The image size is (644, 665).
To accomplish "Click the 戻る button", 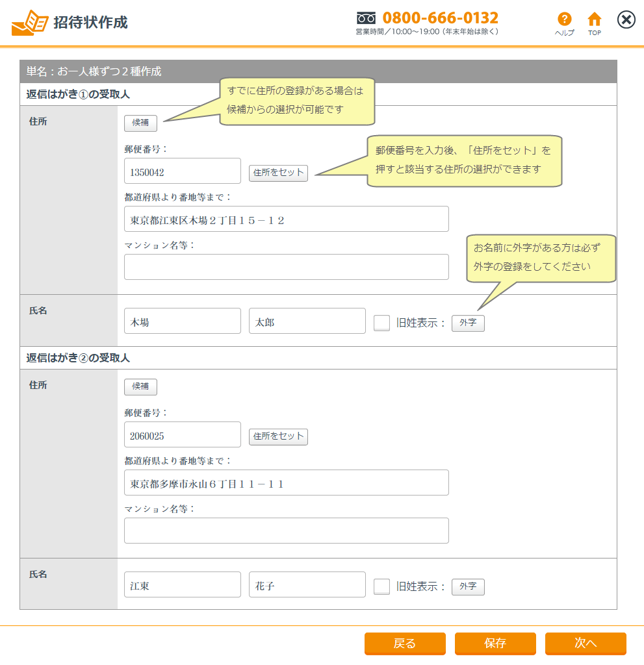I will (x=405, y=643).
